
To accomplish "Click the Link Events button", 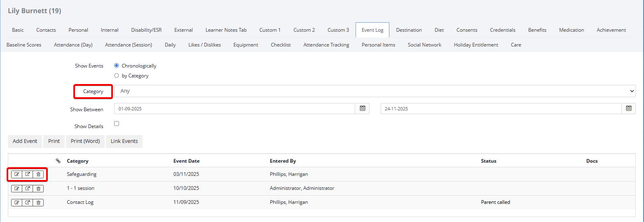I will [124, 141].
